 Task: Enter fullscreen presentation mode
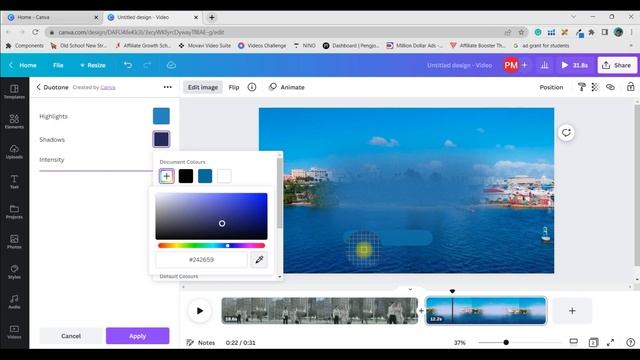click(x=610, y=342)
